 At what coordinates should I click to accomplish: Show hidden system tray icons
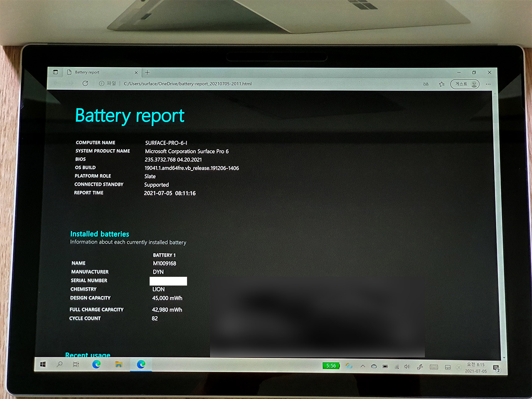click(362, 366)
